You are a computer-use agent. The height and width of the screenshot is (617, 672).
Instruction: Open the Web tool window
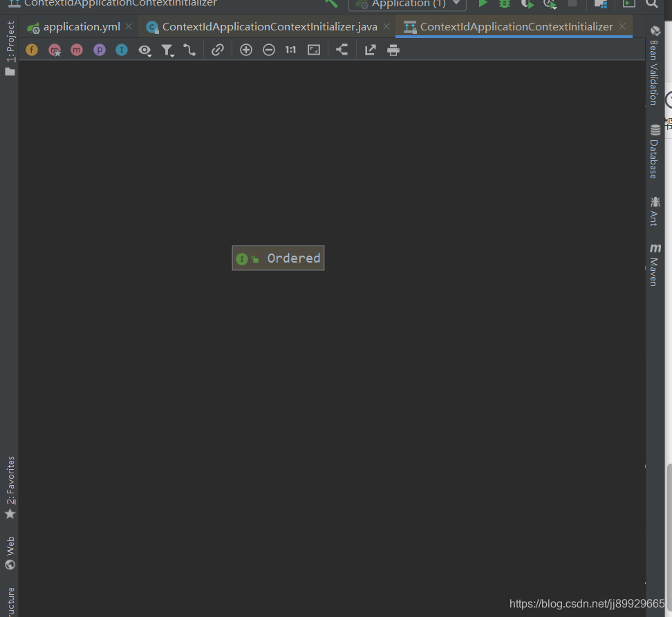pyautogui.click(x=10, y=552)
